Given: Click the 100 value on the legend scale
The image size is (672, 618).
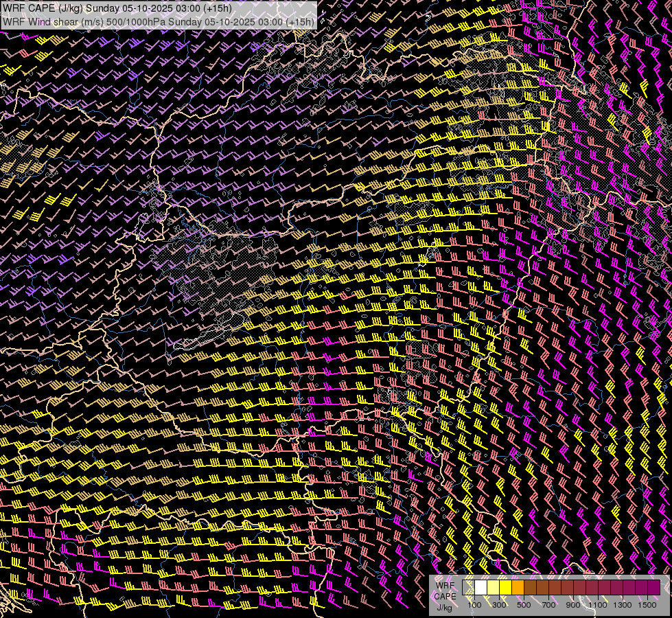Looking at the screenshot, I should (474, 605).
